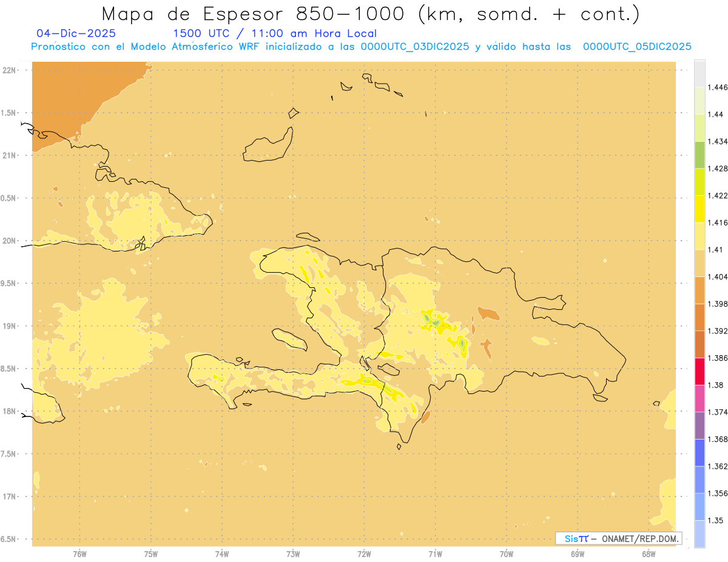Image resolution: width=728 pixels, height=562 pixels.
Task: Pick the dark orange swatch between 1.386 and 1.392
Action: pyautogui.click(x=699, y=344)
